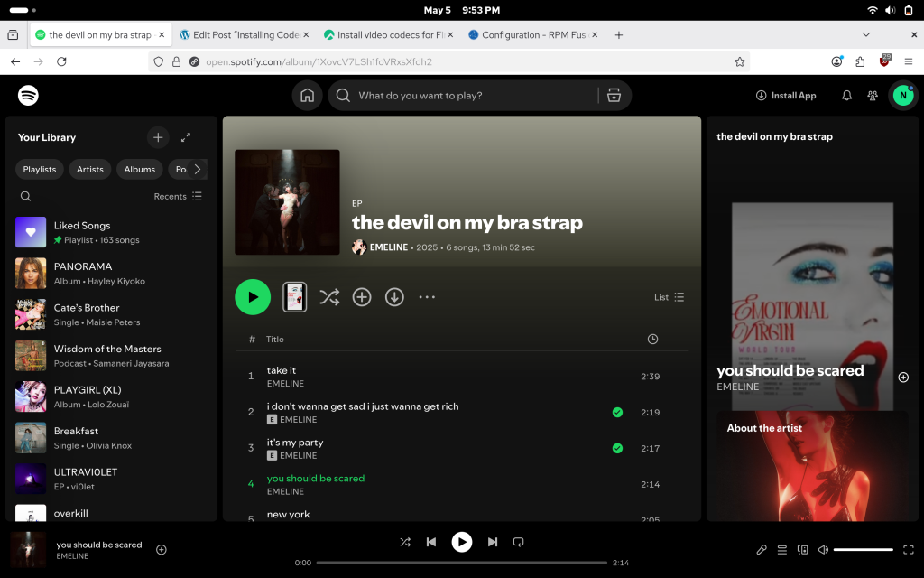Select track i don't wanna get sad

click(x=462, y=412)
